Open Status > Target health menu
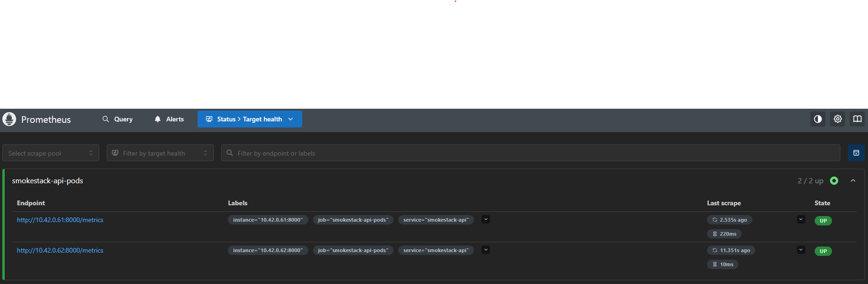This screenshot has width=868, height=284. tap(250, 119)
